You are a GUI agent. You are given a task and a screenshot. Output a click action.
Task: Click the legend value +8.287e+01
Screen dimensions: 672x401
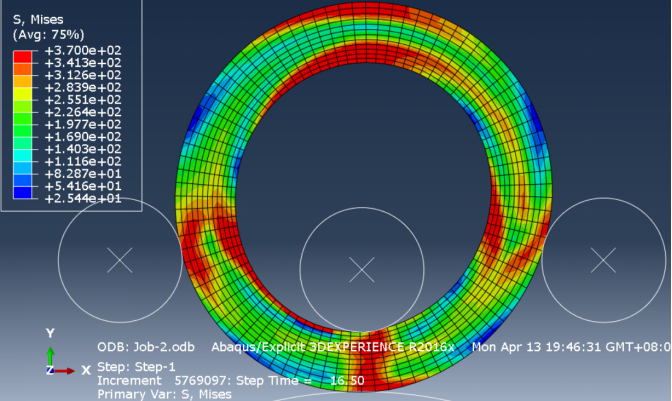click(83, 174)
